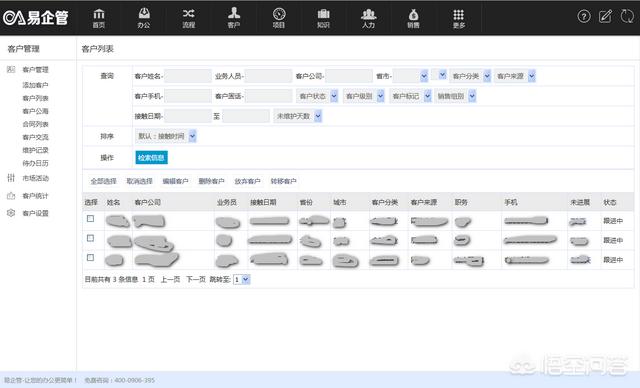Click the 接触日期 column header
The height and width of the screenshot is (388, 640).
pyautogui.click(x=263, y=202)
